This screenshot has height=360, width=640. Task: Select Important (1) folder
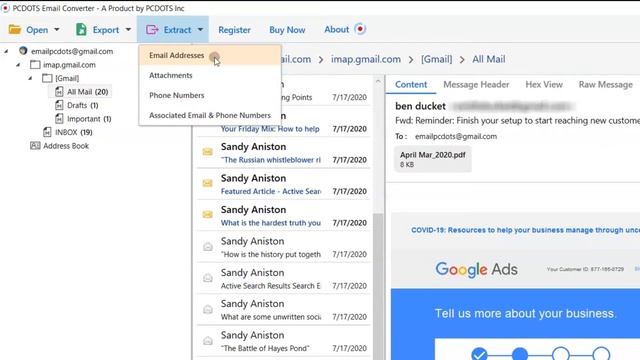click(89, 119)
